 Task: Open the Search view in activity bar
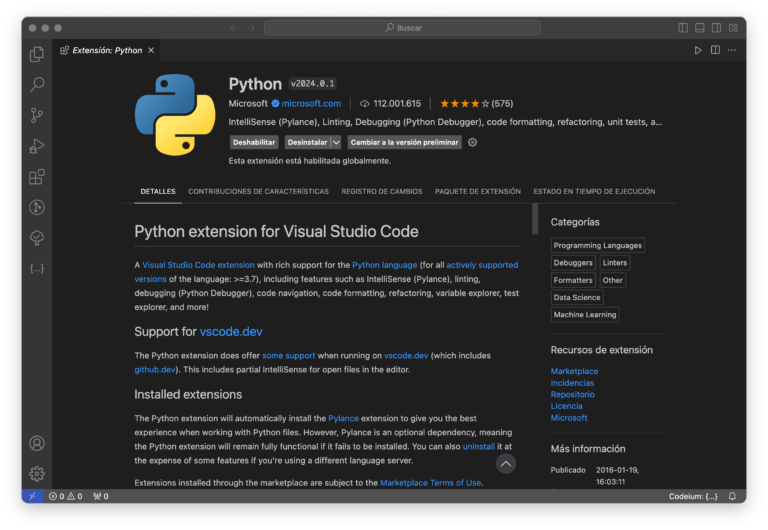point(37,84)
